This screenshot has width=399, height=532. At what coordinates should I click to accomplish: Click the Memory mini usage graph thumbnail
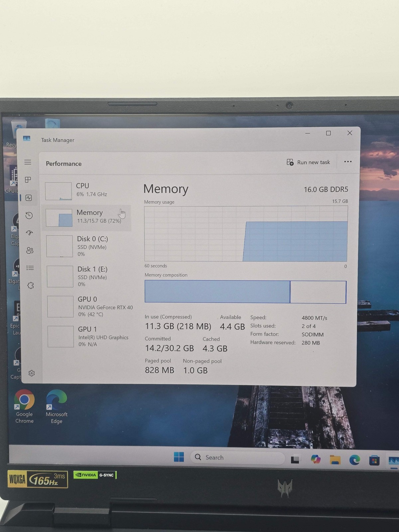pos(59,218)
